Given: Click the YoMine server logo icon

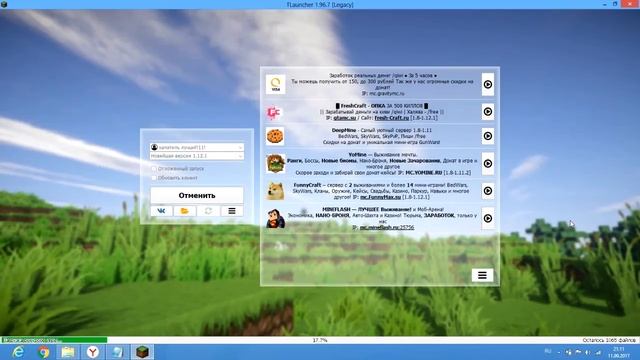Looking at the screenshot, I should tap(276, 164).
